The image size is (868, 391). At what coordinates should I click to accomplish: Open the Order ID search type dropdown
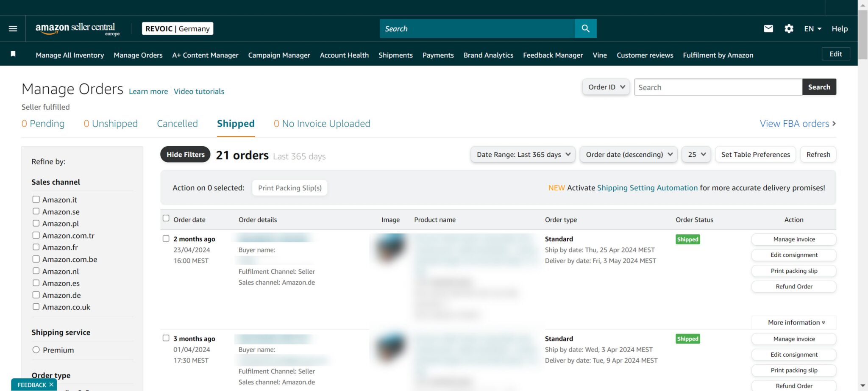tap(606, 87)
